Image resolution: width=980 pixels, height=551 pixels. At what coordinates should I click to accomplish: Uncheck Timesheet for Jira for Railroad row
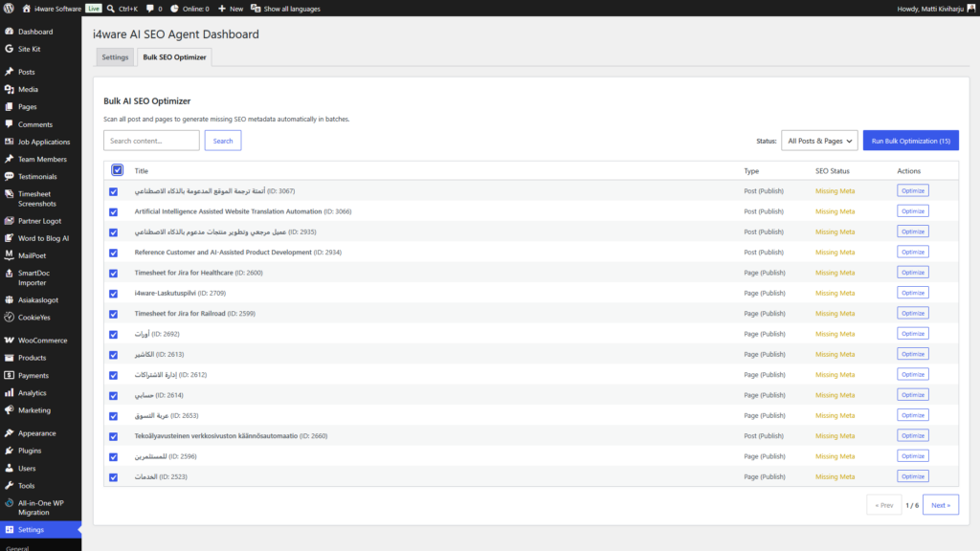[113, 314]
